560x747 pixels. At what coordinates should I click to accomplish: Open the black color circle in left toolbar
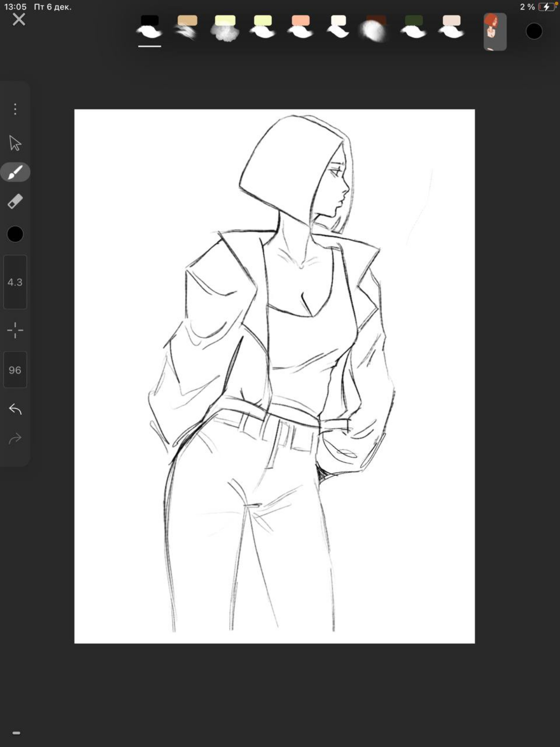pyautogui.click(x=15, y=234)
